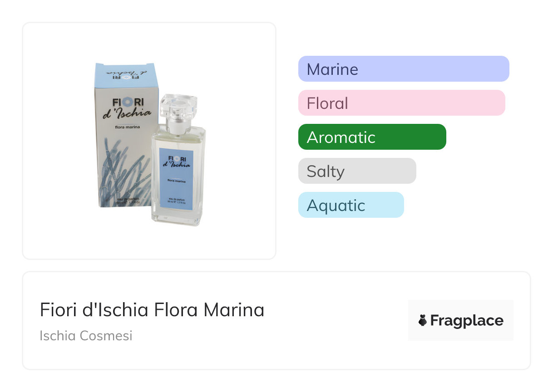Click the "flora marina" text on box
The image size is (553, 392).
point(127,127)
